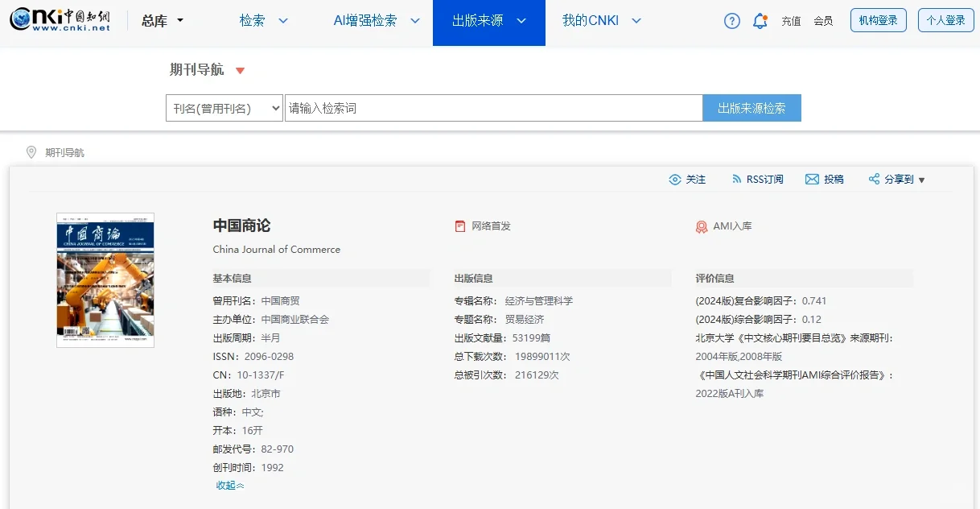The image size is (980, 509).
Task: Click the 个人登录 button
Action: pyautogui.click(x=946, y=20)
